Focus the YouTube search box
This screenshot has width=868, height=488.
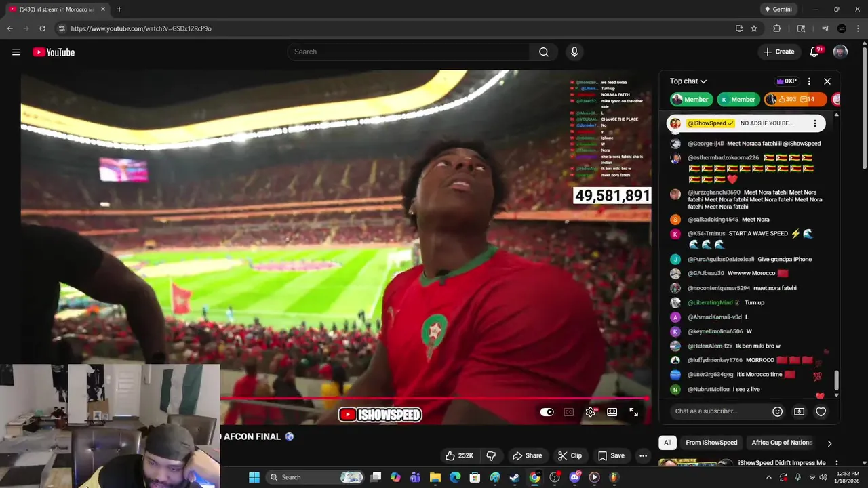click(x=409, y=52)
